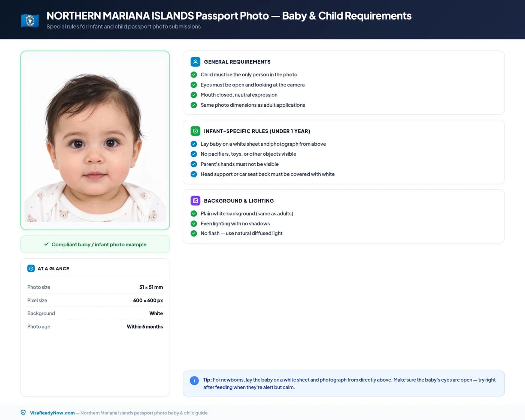The image size is (525, 420).
Task: Click the subtitle 'Special rules for infant and child'
Action: (124, 27)
